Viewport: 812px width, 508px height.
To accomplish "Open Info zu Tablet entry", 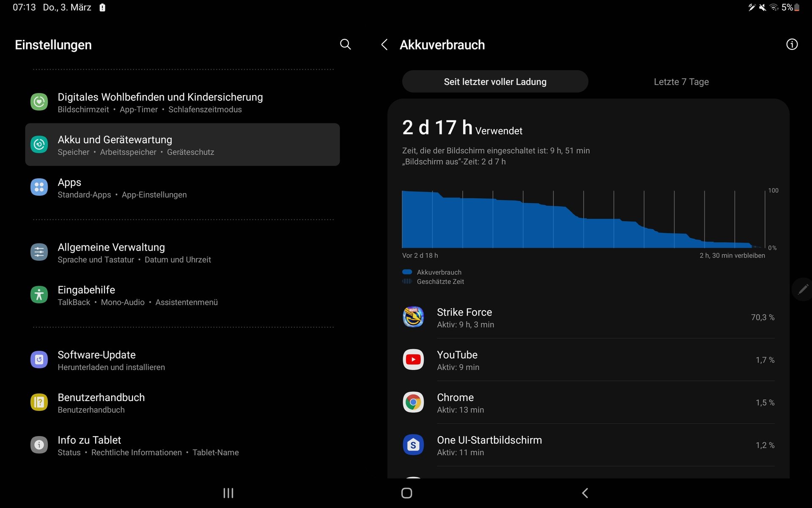I will (182, 445).
